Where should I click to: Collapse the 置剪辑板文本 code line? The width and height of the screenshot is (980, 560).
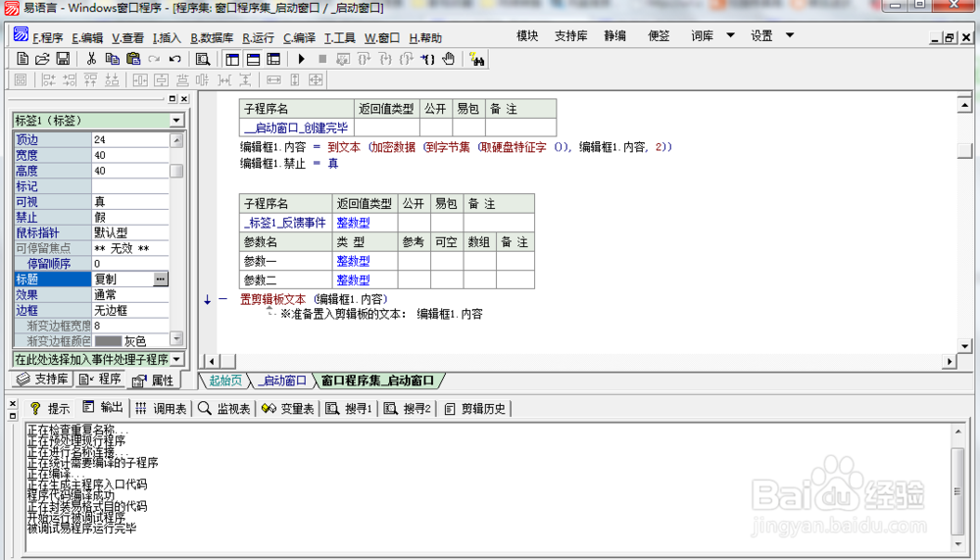coord(222,299)
